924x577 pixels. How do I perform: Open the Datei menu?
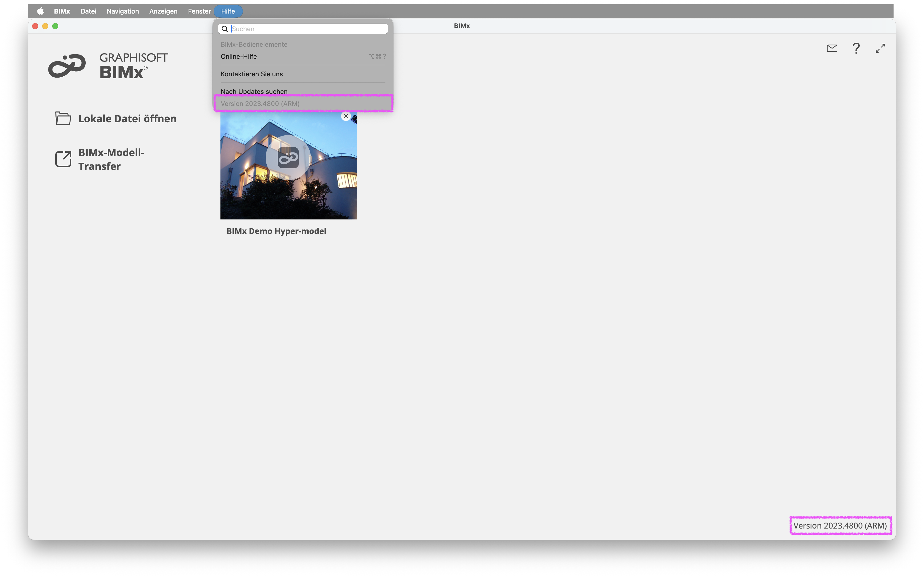pyautogui.click(x=88, y=11)
